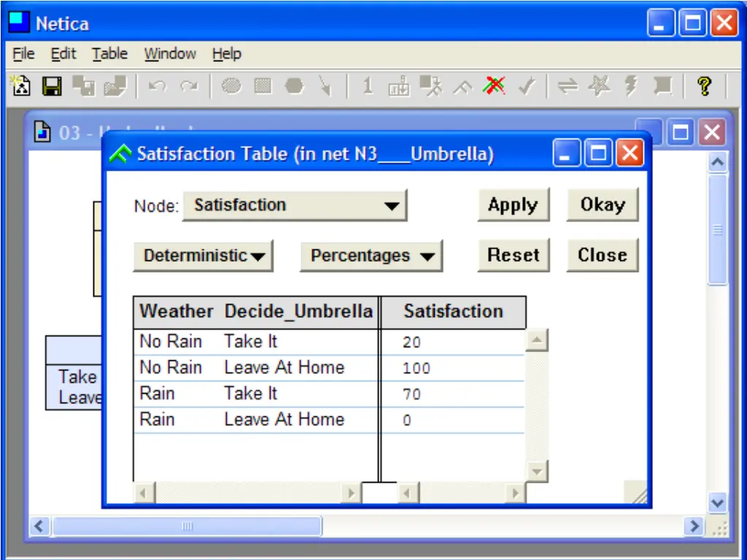
Task: Click the table's vertical scrollbar down arrow
Action: (x=537, y=472)
